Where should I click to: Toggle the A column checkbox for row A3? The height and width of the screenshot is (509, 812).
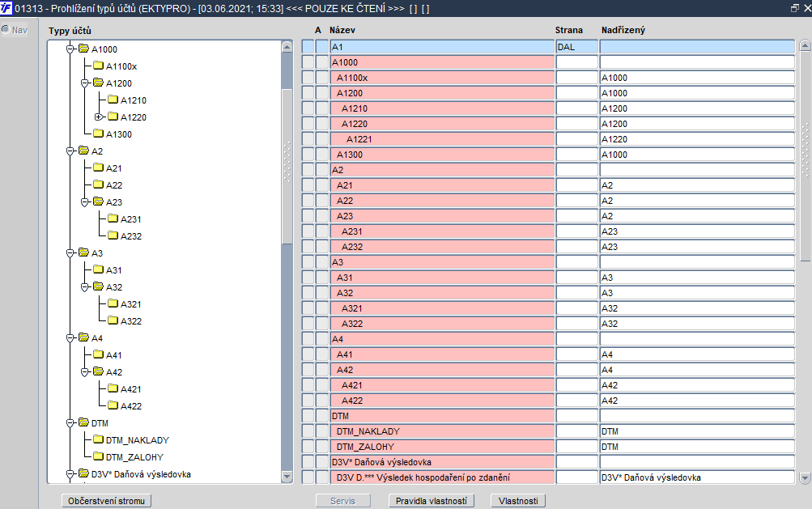pyautogui.click(x=322, y=262)
